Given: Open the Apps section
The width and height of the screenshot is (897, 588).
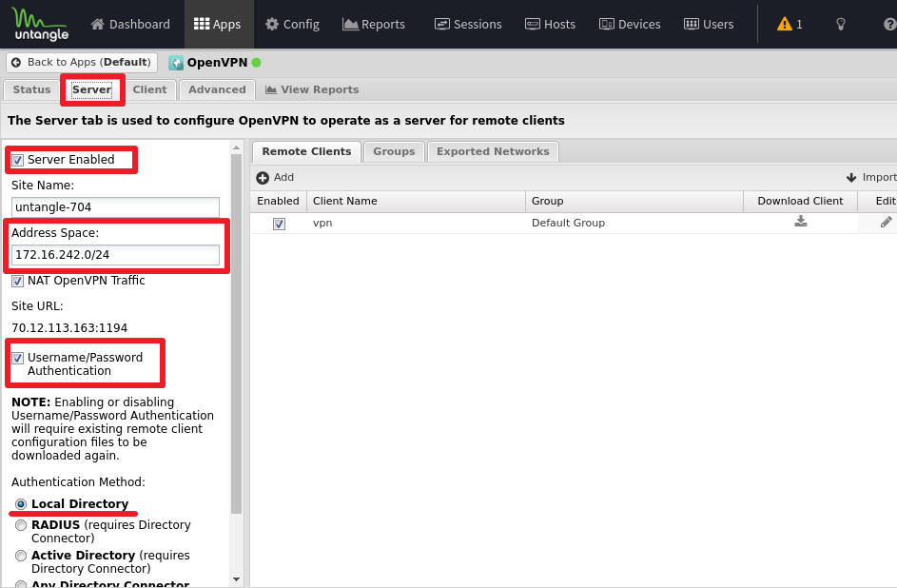Looking at the screenshot, I should click(218, 24).
